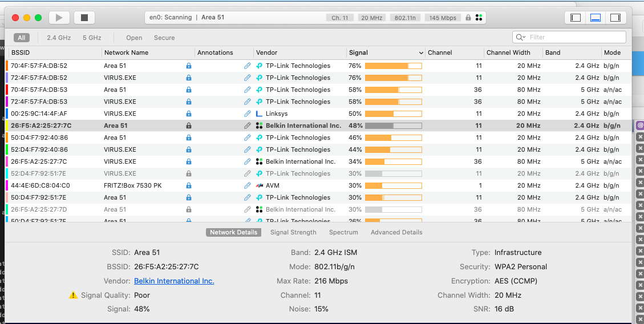
Task: Click green color swatch of 52:D4:F7:92:40:86
Action: (7, 149)
